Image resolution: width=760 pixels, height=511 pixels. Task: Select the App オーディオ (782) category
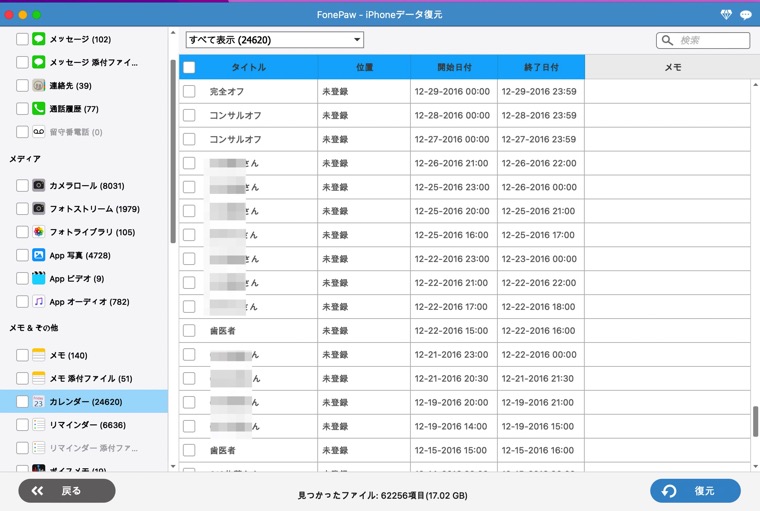pyautogui.click(x=89, y=302)
